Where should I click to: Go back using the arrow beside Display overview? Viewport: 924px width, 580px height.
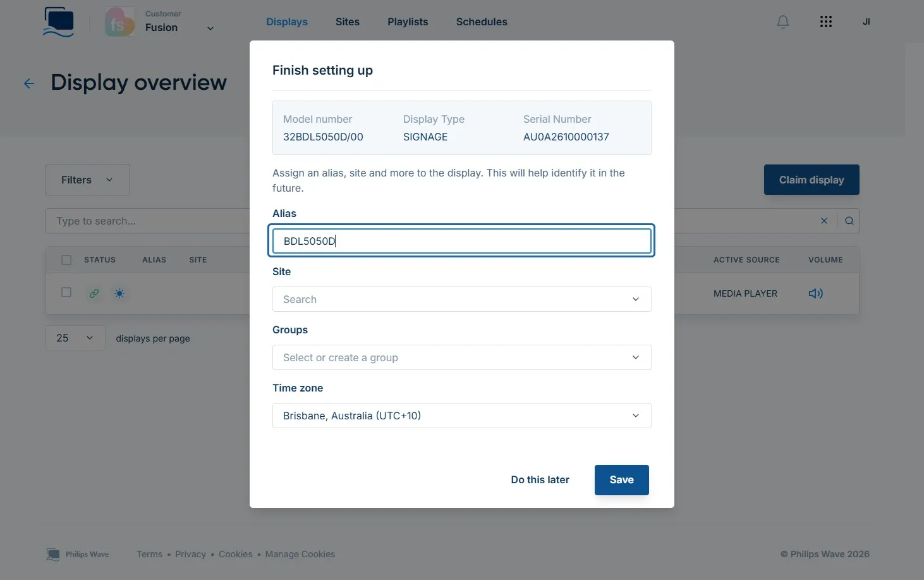point(29,83)
